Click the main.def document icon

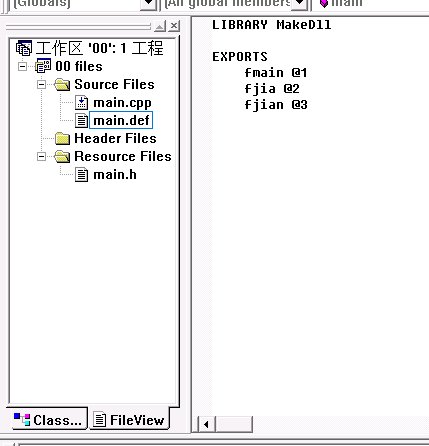tap(81, 120)
